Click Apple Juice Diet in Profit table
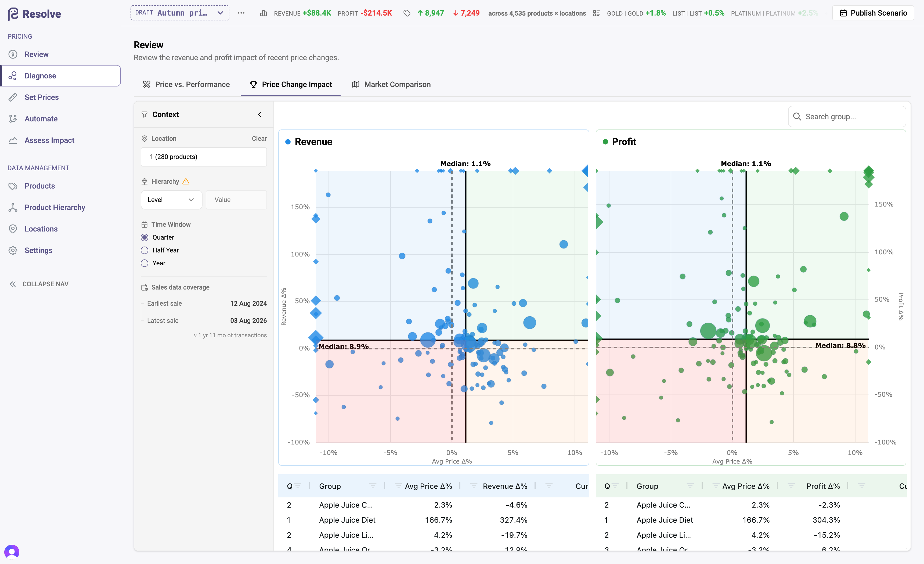Image resolution: width=924 pixels, height=564 pixels. [x=665, y=520]
